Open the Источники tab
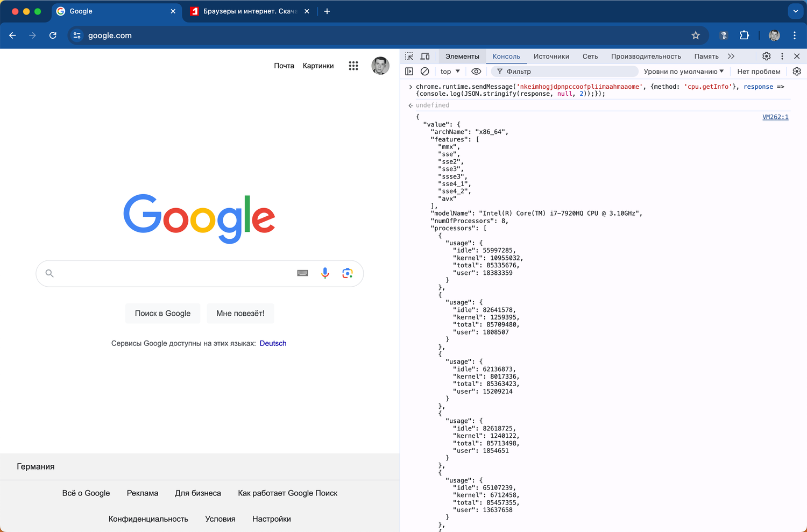This screenshot has width=807, height=532. pyautogui.click(x=551, y=56)
